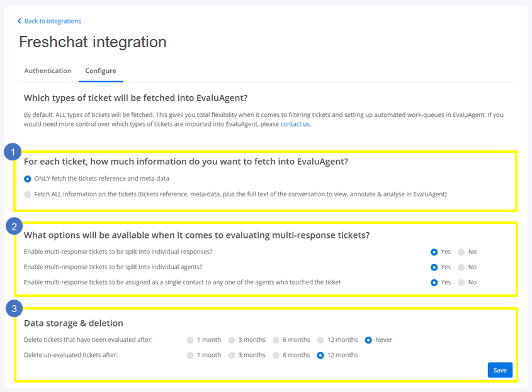
Task: Go back to integrations
Action: (x=49, y=21)
